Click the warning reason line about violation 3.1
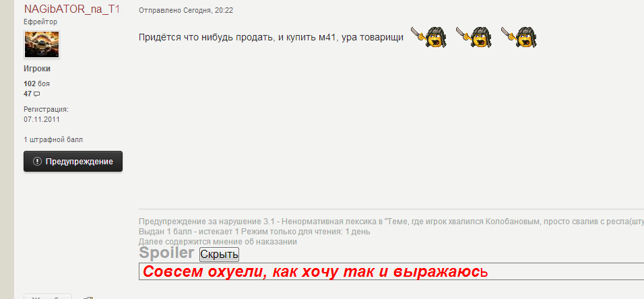Screen dimensions: 644x299 point(391,222)
